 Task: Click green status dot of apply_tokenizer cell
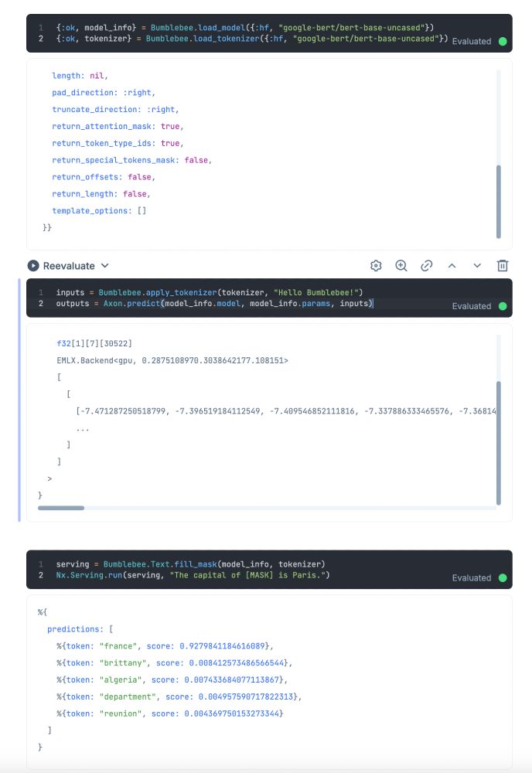coord(503,306)
